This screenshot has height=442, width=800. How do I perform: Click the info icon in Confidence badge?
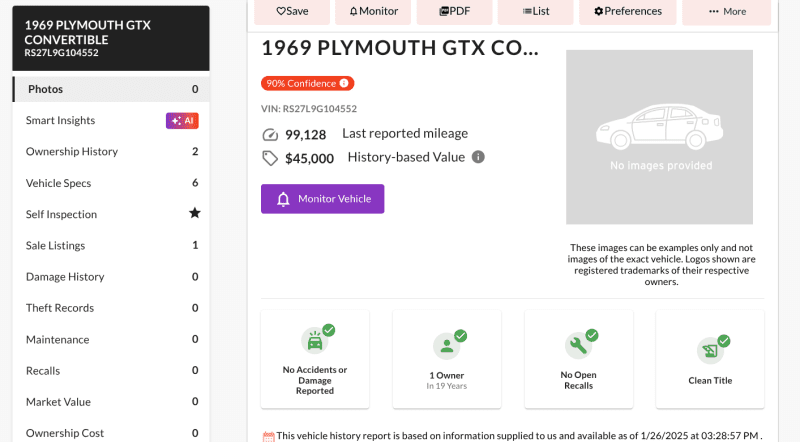[x=344, y=84]
